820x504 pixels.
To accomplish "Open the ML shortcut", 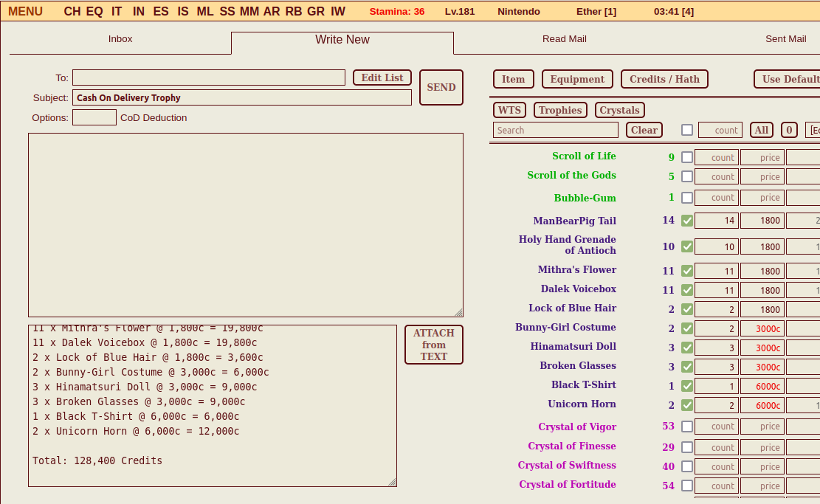I will point(205,12).
